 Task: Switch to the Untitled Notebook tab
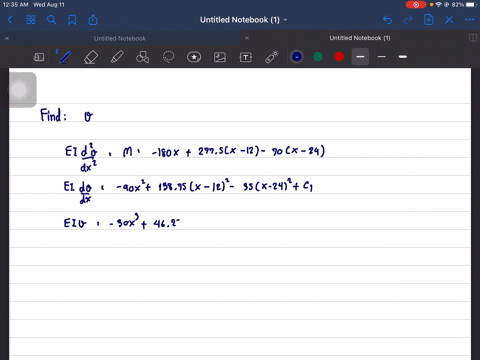120,38
